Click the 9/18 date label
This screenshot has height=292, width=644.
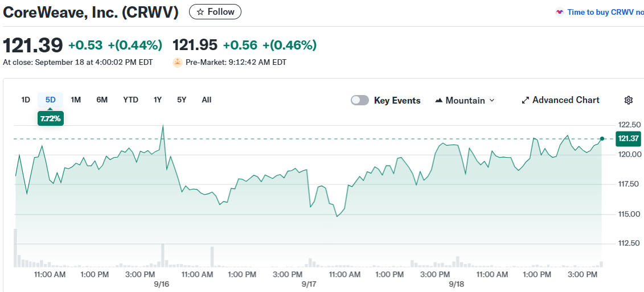pos(456,284)
